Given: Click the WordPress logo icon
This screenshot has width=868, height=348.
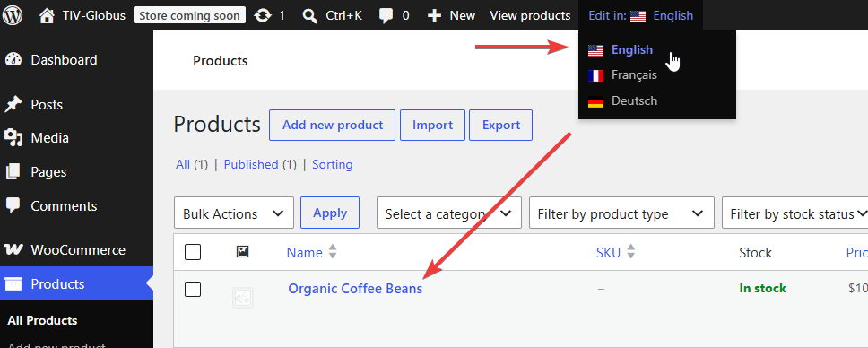Looking at the screenshot, I should [13, 15].
